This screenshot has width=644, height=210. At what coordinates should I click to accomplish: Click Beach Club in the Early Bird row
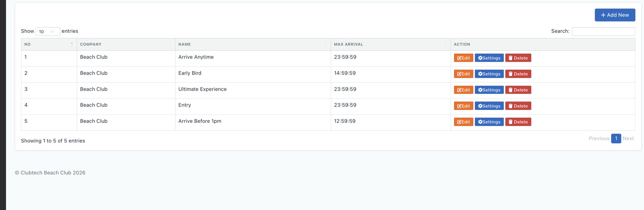94,73
